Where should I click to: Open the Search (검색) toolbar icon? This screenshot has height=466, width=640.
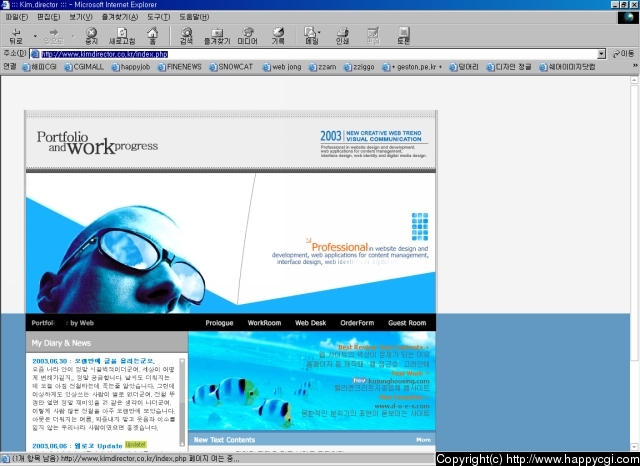pyautogui.click(x=187, y=36)
